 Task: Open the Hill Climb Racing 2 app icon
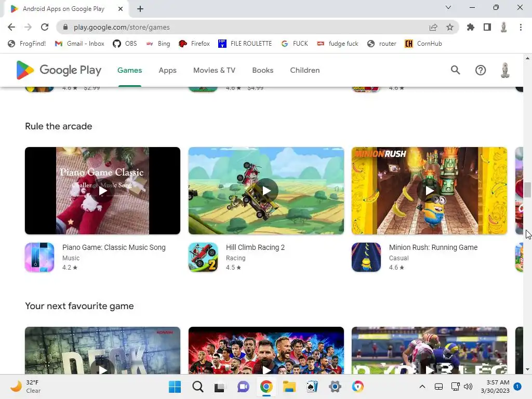tap(203, 257)
